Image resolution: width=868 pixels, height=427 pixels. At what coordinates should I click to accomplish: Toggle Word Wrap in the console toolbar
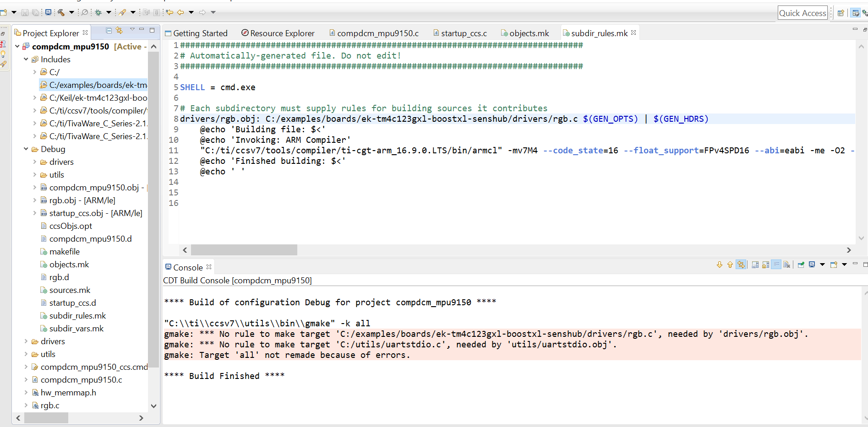tap(776, 265)
